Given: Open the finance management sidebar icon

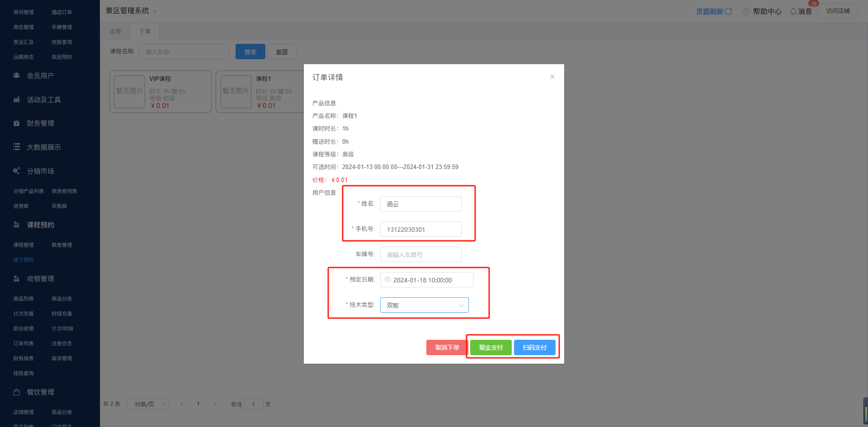Looking at the screenshot, I should [17, 123].
